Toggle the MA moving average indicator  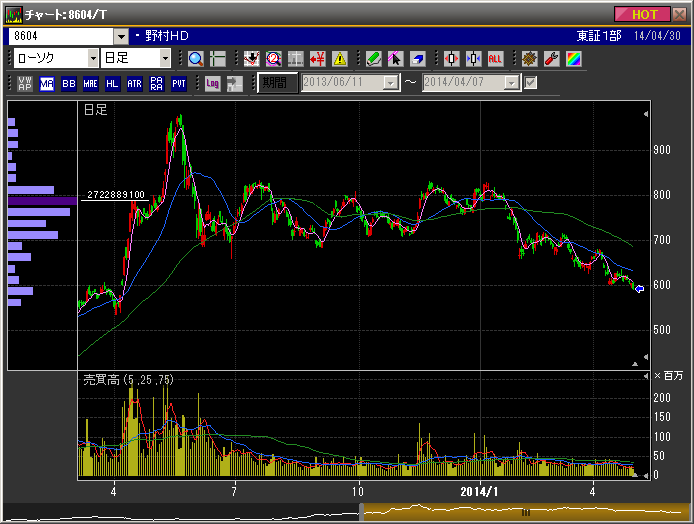point(47,83)
